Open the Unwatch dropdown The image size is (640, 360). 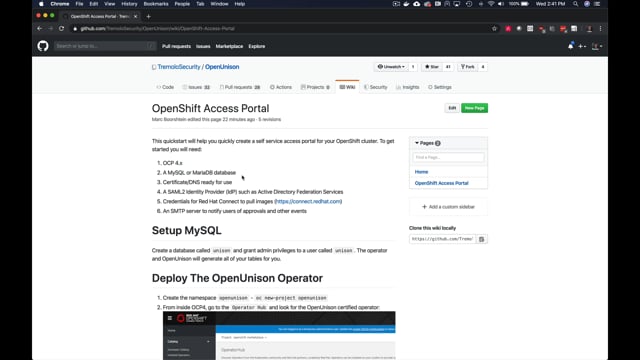tap(391, 67)
